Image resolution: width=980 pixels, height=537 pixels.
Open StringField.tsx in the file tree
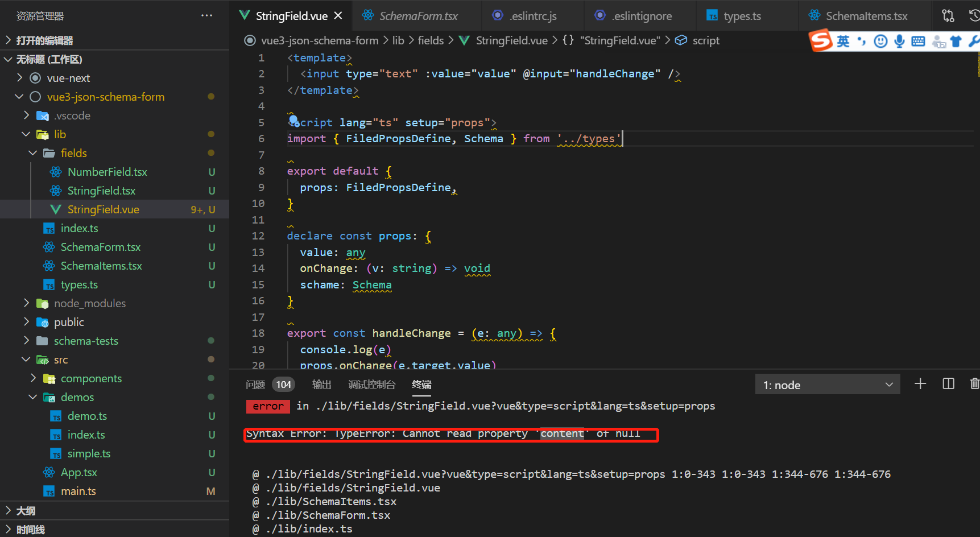pyautogui.click(x=101, y=191)
